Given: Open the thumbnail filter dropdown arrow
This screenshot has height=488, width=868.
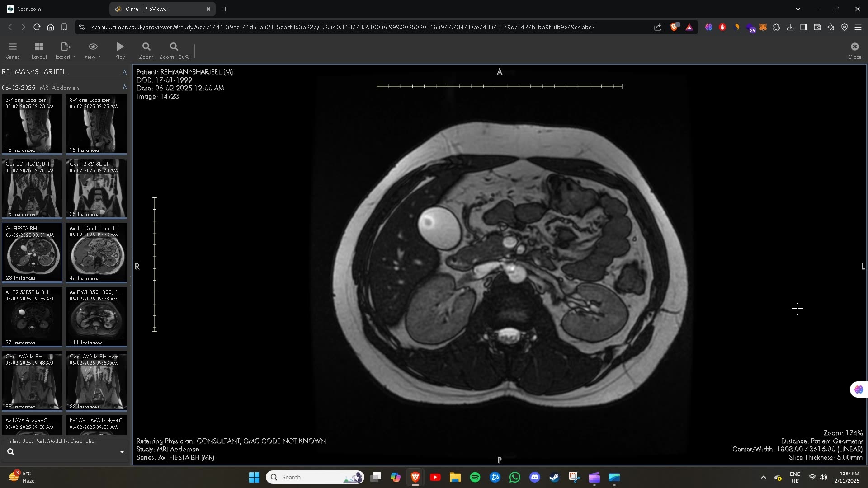Looking at the screenshot, I should click(x=121, y=452).
